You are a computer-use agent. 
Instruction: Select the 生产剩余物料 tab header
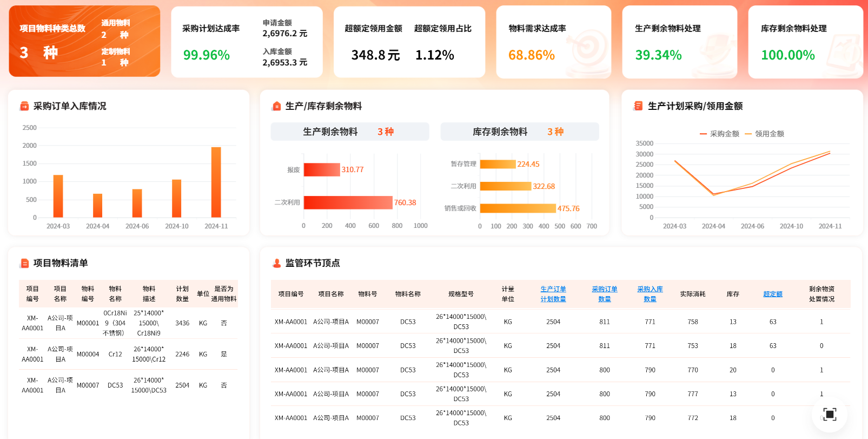point(350,132)
